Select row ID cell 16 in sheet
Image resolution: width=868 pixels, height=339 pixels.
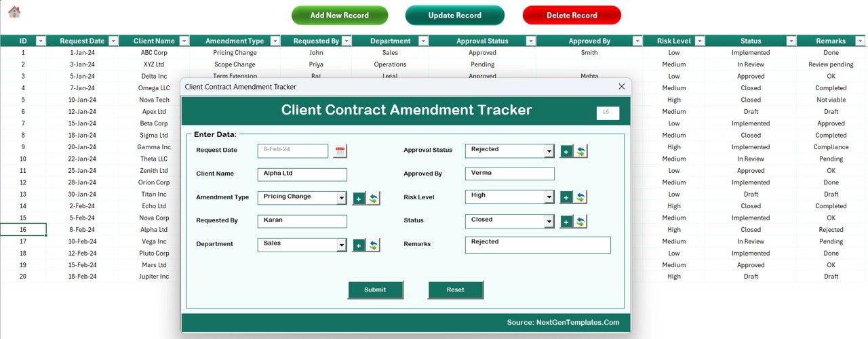point(23,230)
